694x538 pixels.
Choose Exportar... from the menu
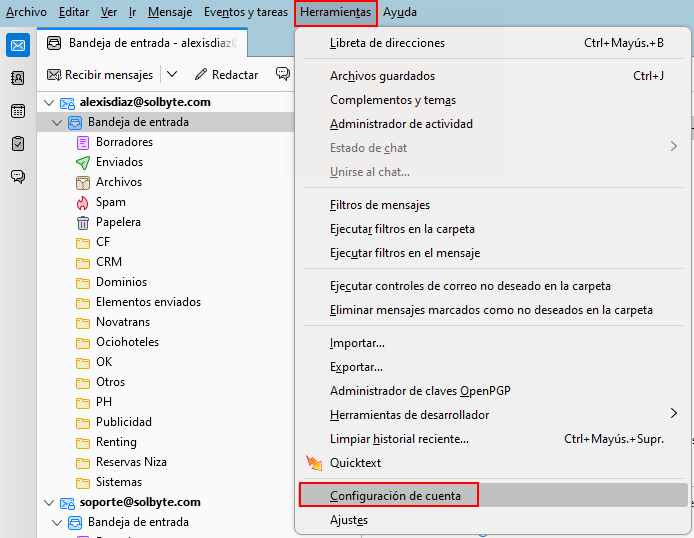(x=494, y=367)
